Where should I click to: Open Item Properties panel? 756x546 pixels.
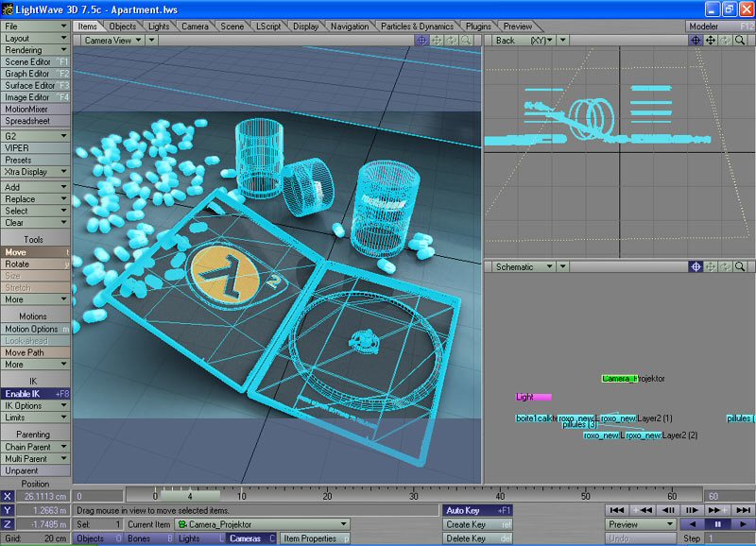pyautogui.click(x=316, y=538)
